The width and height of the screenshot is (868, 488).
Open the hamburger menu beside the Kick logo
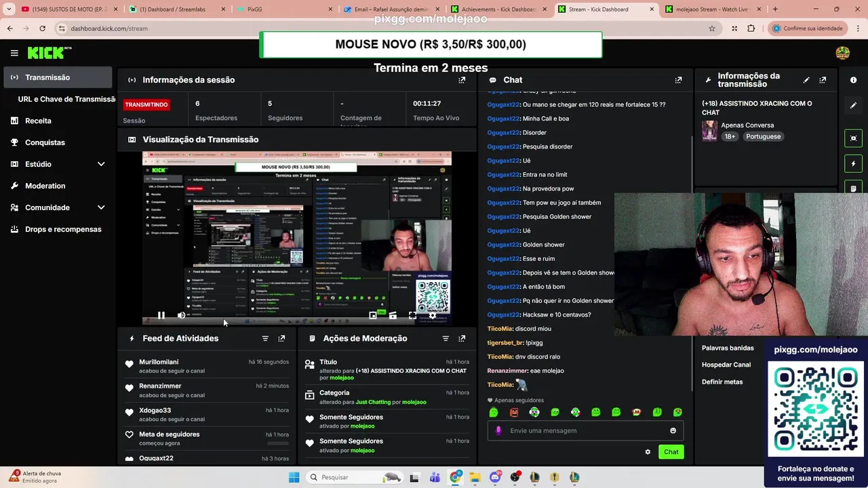click(14, 53)
